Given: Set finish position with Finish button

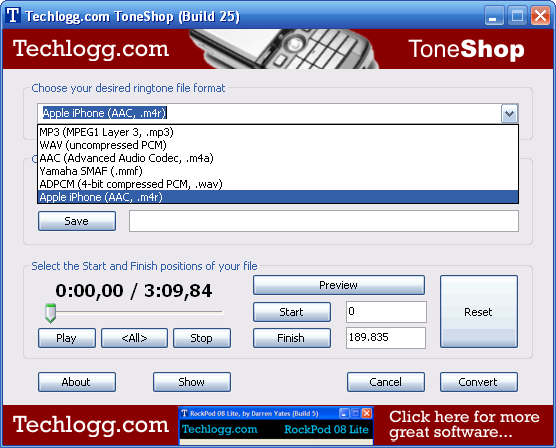Looking at the screenshot, I should coord(291,338).
